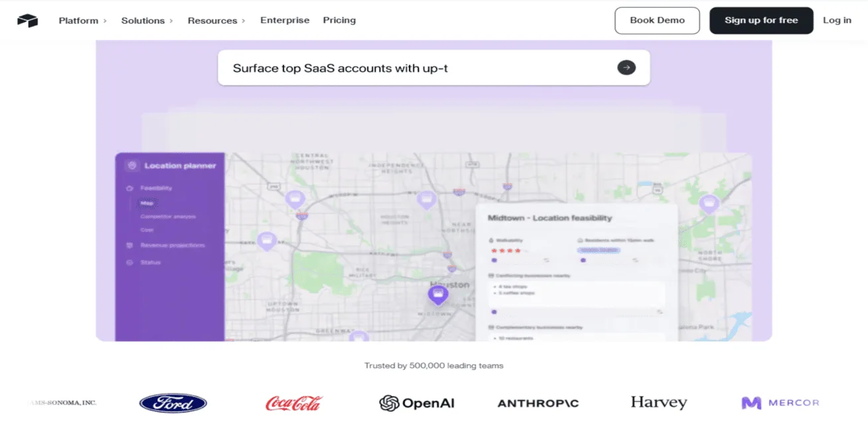868x421 pixels.
Task: Select Competitor analysis in the sidebar
Action: (x=168, y=217)
